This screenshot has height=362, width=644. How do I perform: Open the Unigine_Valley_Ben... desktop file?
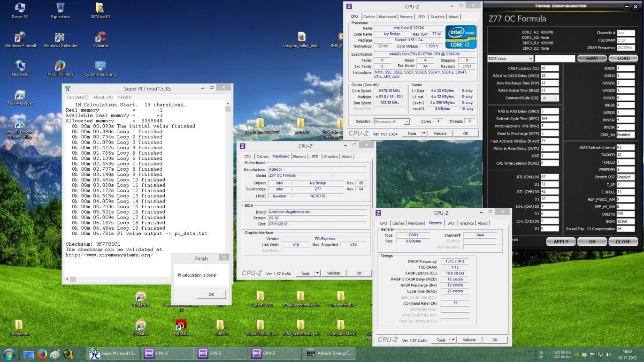click(301, 39)
